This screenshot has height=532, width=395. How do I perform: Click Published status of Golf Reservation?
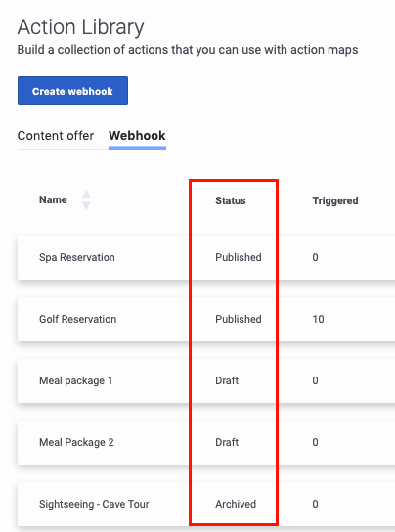tap(239, 319)
